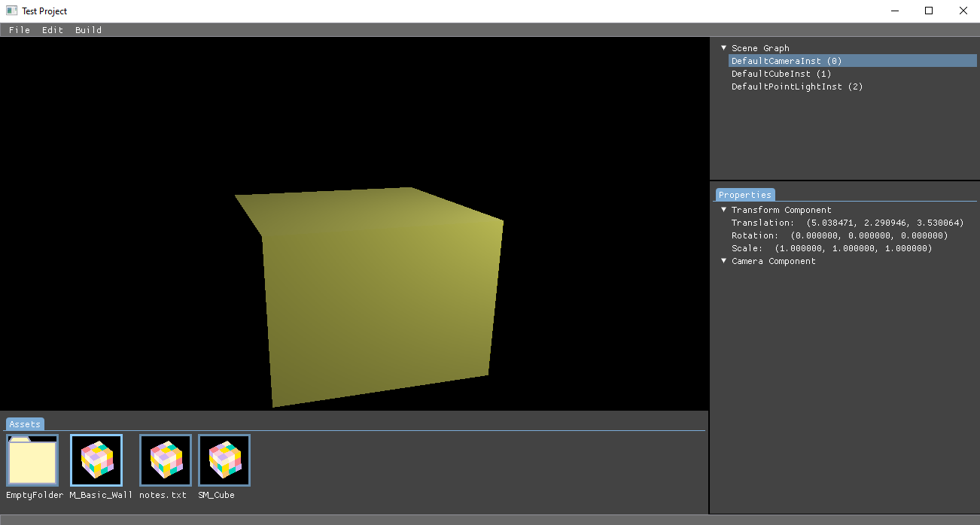Switch to the Assets tab
The height and width of the screenshot is (525, 980).
click(25, 424)
